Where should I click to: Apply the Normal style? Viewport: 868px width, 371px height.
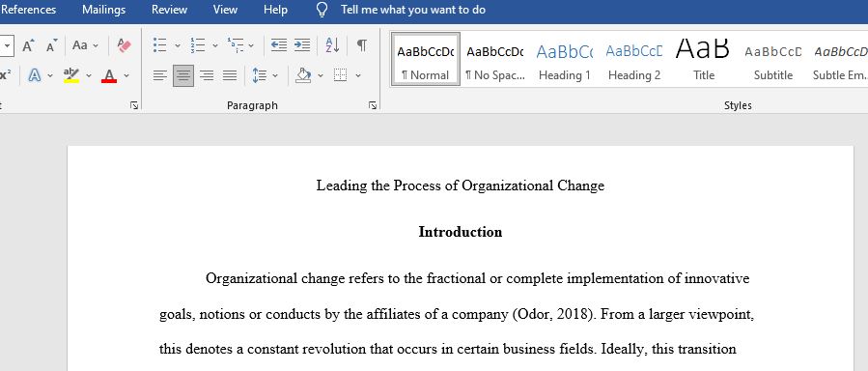click(425, 59)
